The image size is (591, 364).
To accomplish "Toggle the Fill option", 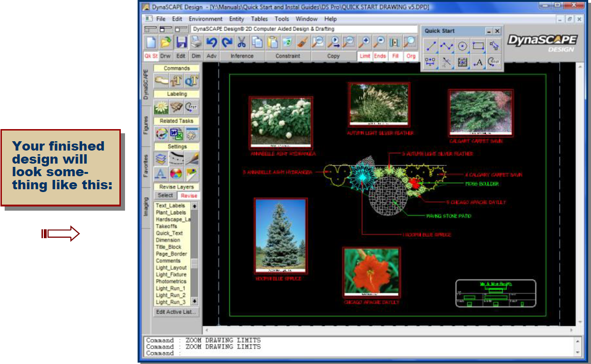I will pos(396,56).
